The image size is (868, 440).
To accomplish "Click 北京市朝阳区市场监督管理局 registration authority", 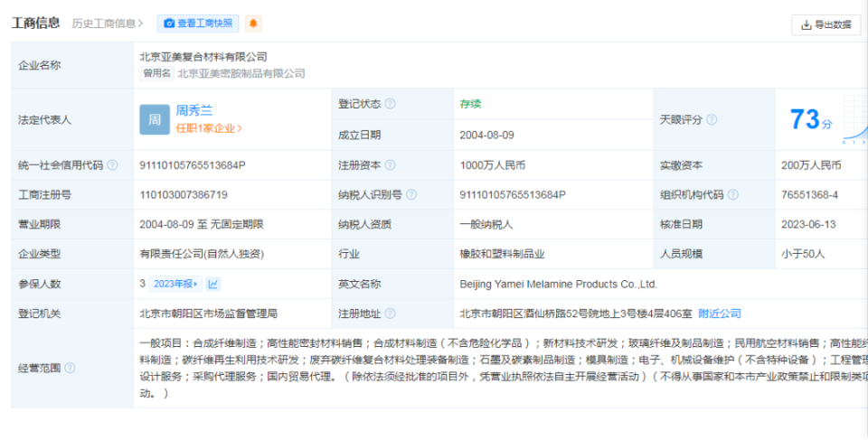I will point(208,314).
